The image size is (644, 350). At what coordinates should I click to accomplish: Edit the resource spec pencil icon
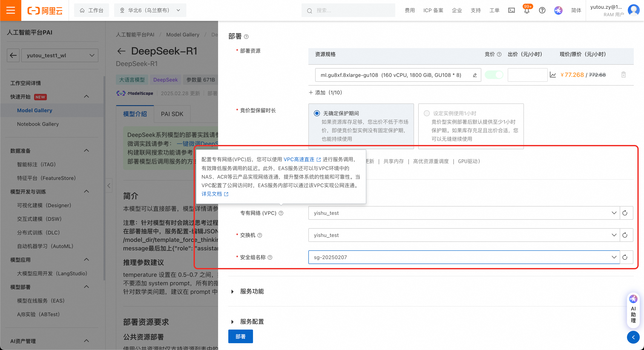474,75
